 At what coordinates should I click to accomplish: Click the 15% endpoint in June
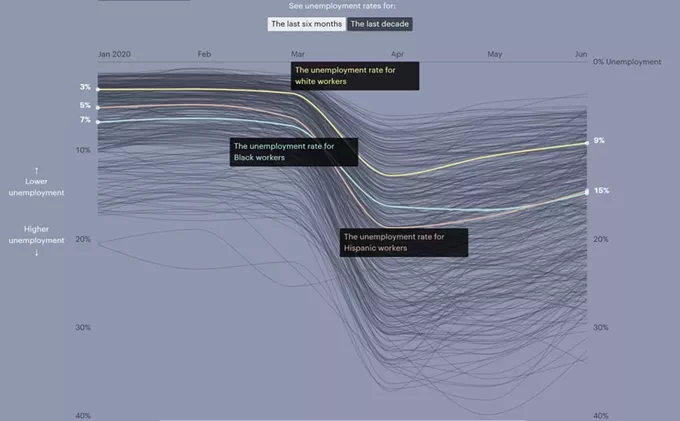tap(587, 191)
